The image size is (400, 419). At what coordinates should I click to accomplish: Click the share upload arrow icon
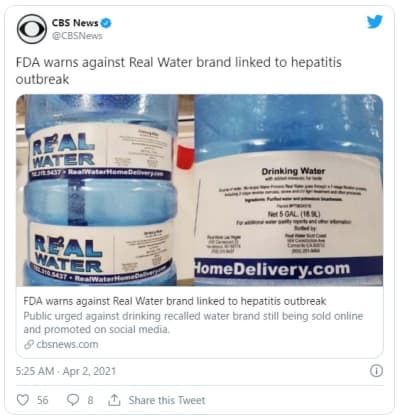(114, 400)
